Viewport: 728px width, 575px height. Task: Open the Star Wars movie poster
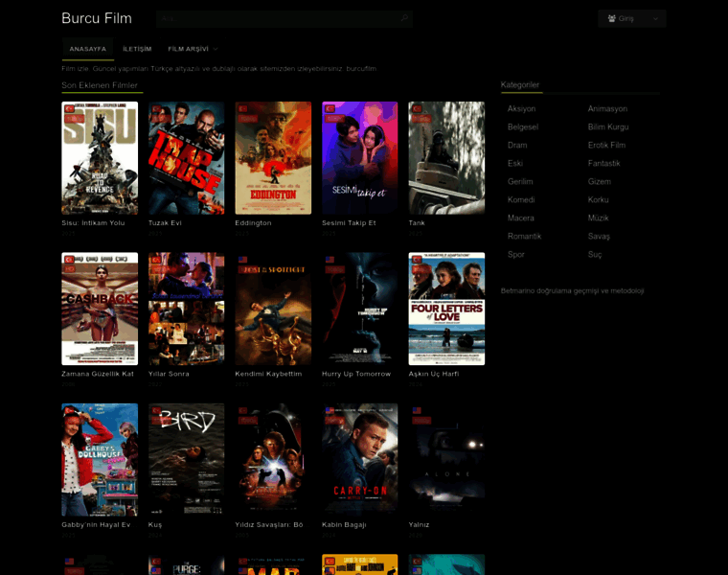273,460
